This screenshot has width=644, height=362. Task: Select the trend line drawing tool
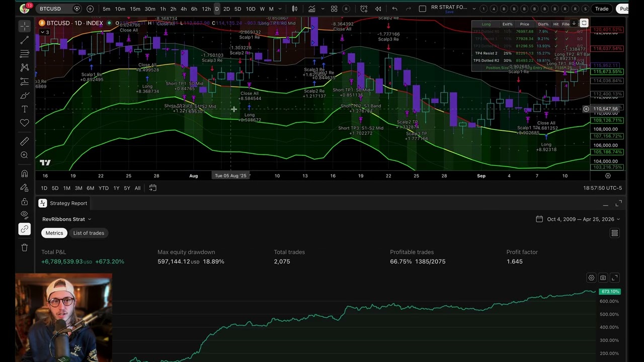(24, 40)
